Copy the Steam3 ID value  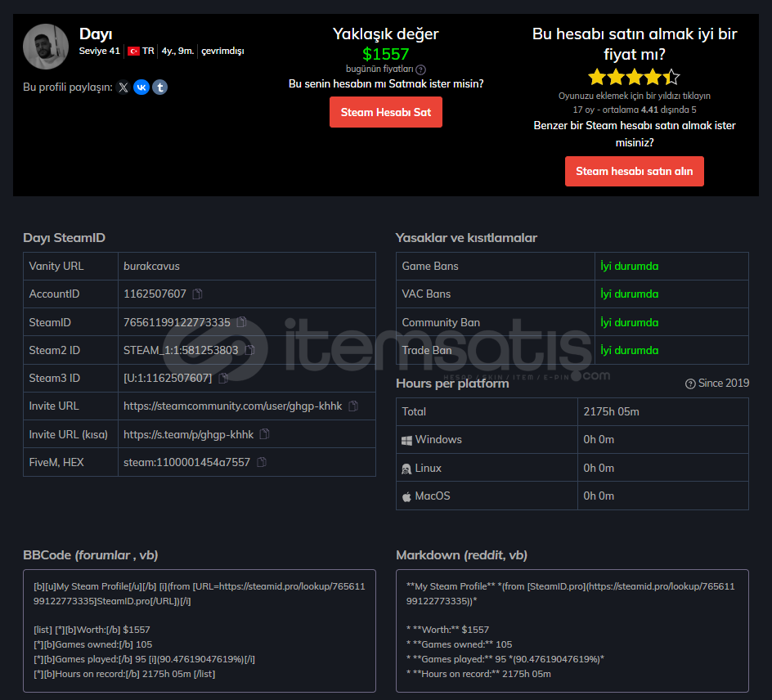(223, 378)
